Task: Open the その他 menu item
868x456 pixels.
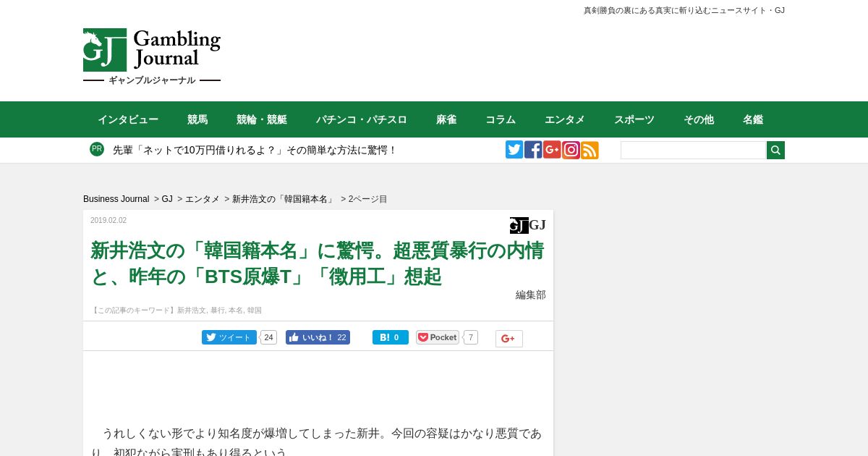Action: (x=699, y=119)
